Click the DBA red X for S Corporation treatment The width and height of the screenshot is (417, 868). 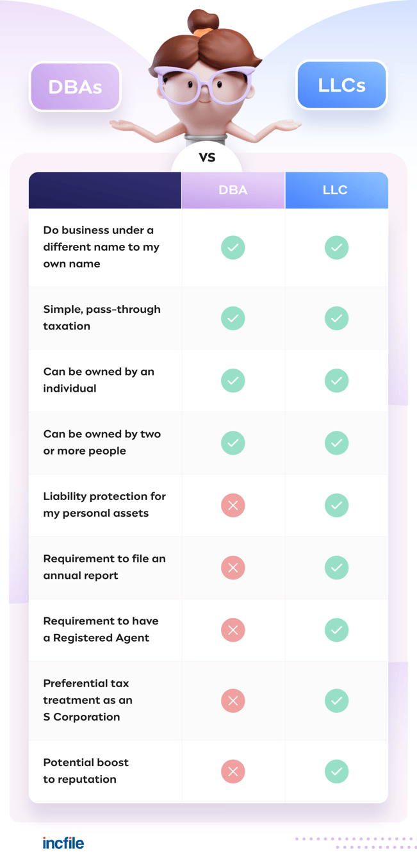(x=233, y=700)
